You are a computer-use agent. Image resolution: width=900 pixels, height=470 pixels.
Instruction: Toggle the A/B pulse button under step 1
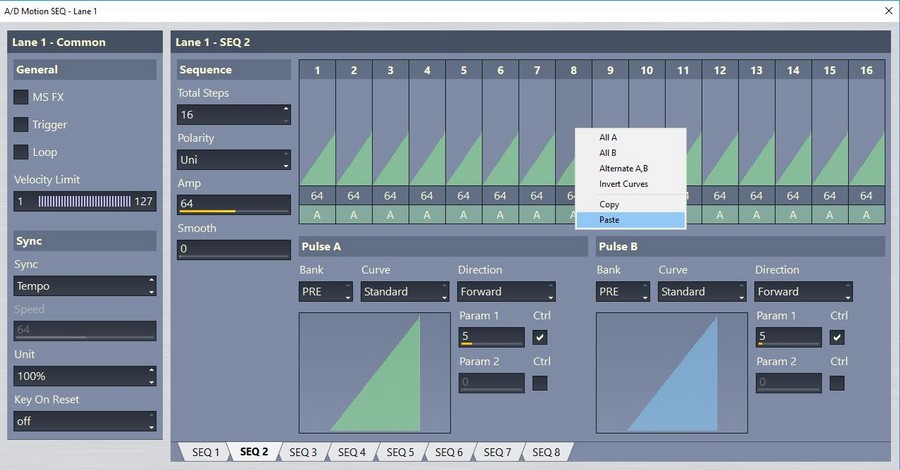[x=317, y=214]
